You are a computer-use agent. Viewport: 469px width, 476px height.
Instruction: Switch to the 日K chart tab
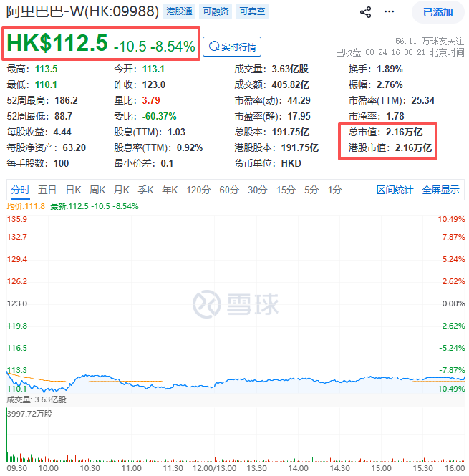pos(74,190)
